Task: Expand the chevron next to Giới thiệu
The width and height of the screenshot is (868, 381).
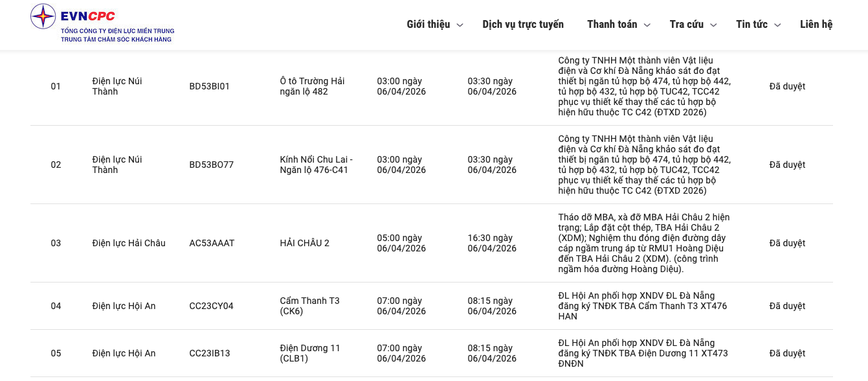Action: (x=460, y=25)
